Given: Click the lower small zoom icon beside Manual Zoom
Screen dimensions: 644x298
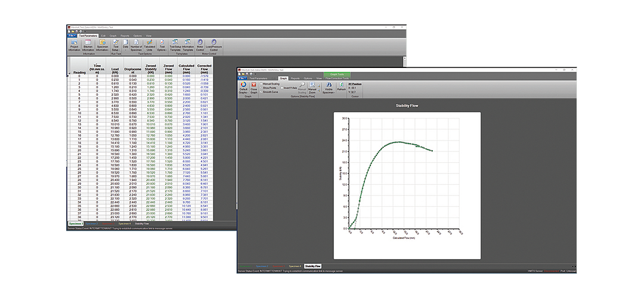Looking at the screenshot, I should click(x=319, y=90).
